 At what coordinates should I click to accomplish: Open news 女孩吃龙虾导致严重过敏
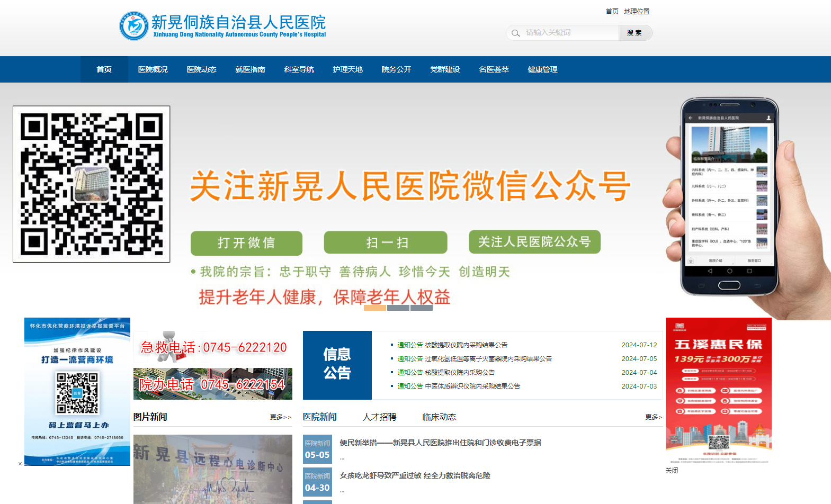(x=415, y=475)
